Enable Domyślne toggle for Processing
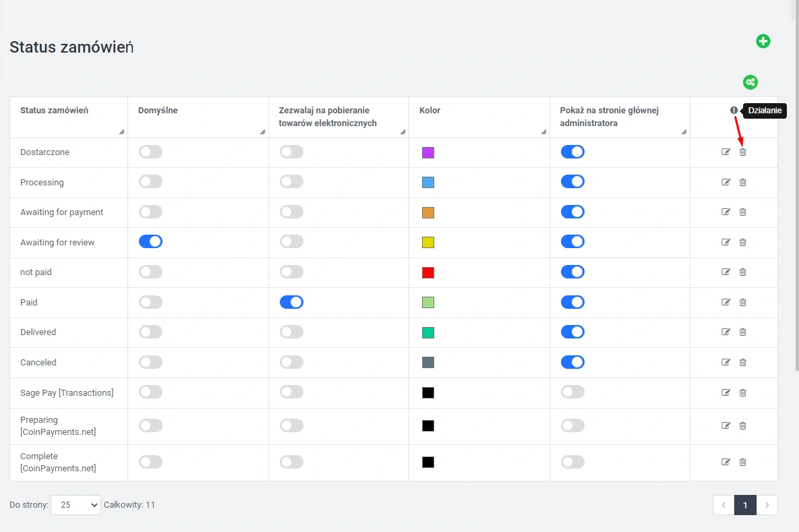Screen dimensions: 799x532 pyautogui.click(x=150, y=182)
